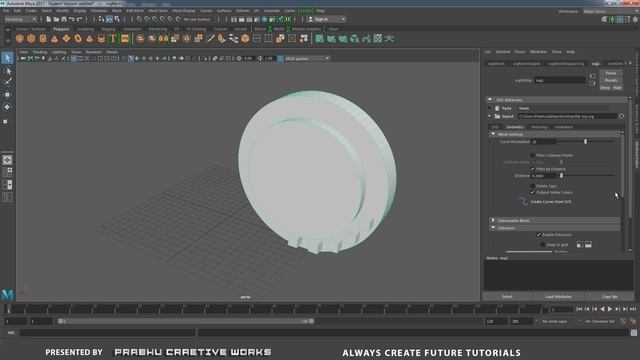This screenshot has width=640, height=360.
Task: Click the MEL command line input
Action: pos(108,333)
